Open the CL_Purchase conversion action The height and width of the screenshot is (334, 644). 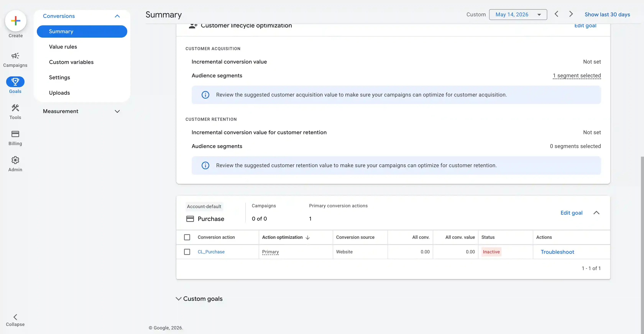click(211, 252)
